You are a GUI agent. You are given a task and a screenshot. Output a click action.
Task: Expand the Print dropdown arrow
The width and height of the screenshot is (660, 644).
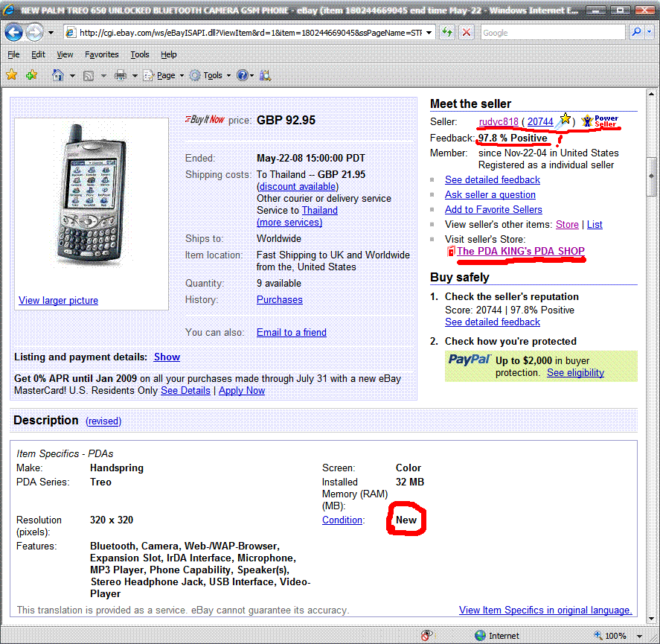(135, 76)
